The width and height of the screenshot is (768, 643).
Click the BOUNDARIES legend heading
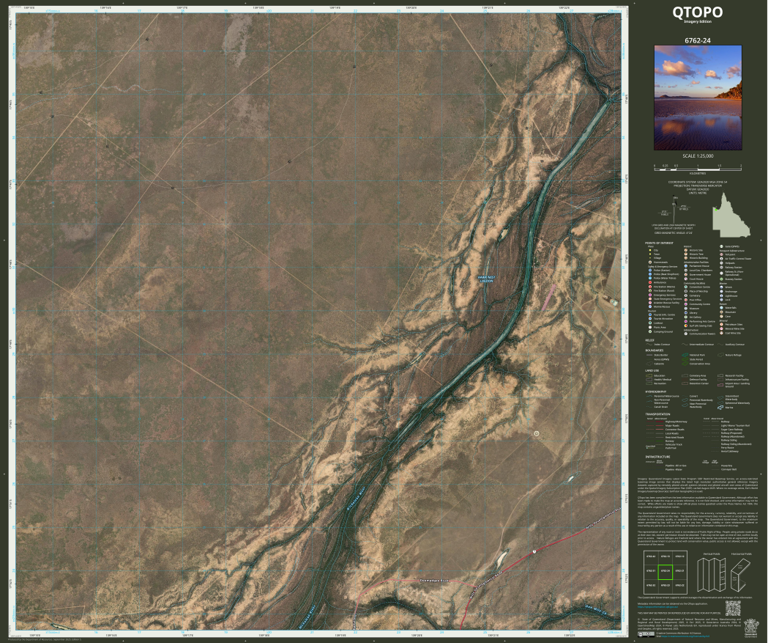(x=654, y=350)
